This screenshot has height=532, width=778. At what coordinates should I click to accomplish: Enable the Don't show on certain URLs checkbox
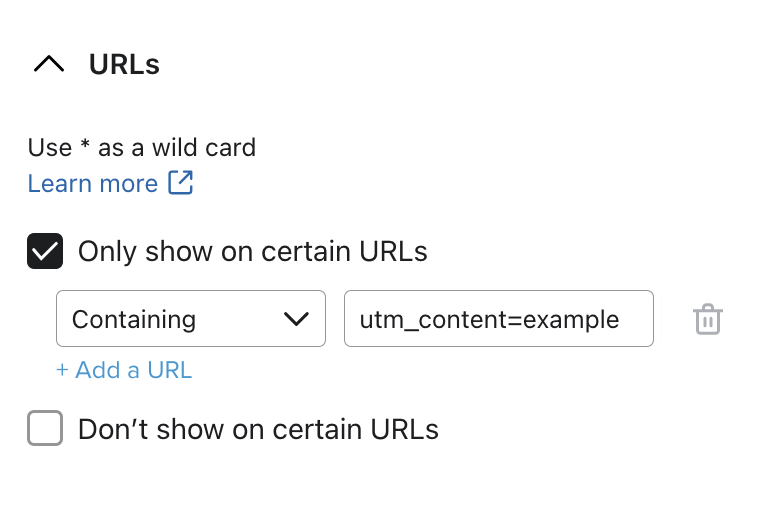(x=45, y=429)
